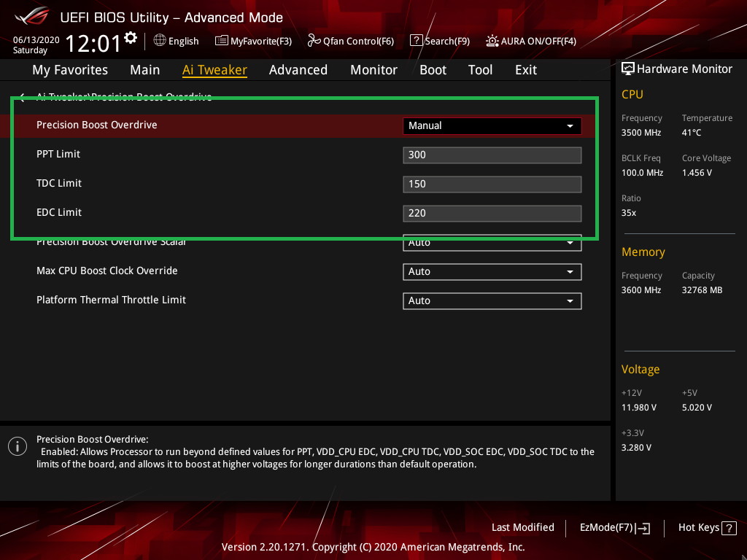Switch to the Tool tab
The image size is (747, 560).
click(480, 70)
